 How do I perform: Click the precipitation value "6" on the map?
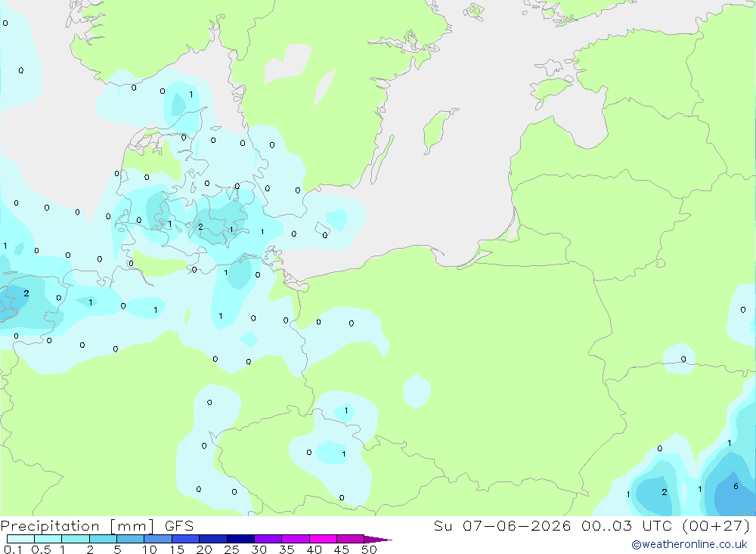[736, 486]
